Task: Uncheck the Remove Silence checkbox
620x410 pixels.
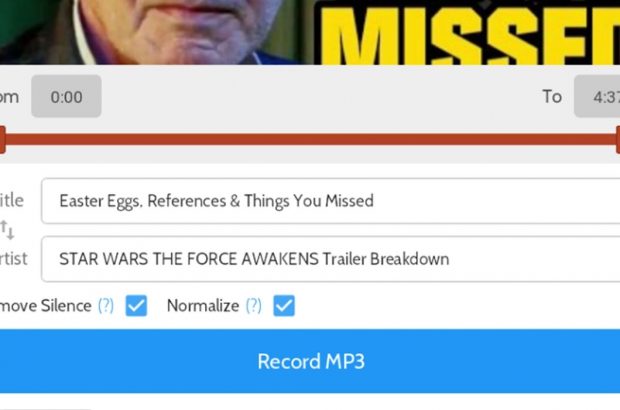Action: click(136, 306)
